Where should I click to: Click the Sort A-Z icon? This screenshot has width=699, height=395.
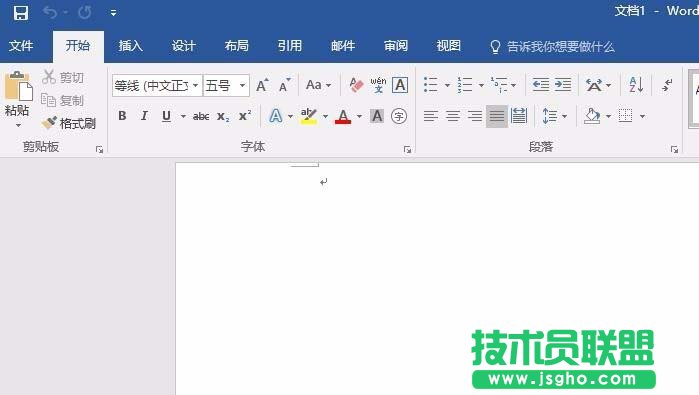tap(636, 85)
